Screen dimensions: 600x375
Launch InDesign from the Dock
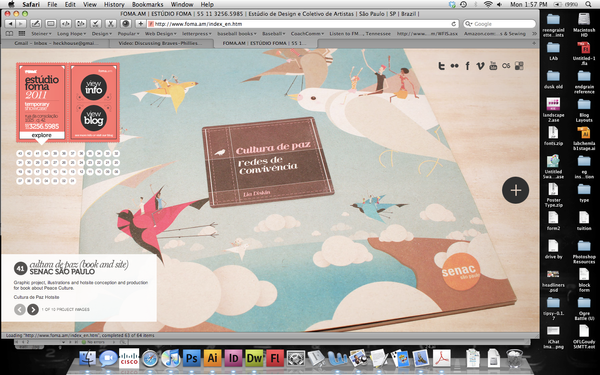233,359
